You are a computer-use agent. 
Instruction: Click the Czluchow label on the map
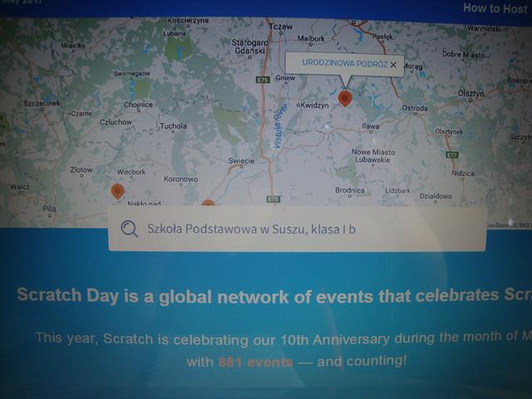coord(116,122)
